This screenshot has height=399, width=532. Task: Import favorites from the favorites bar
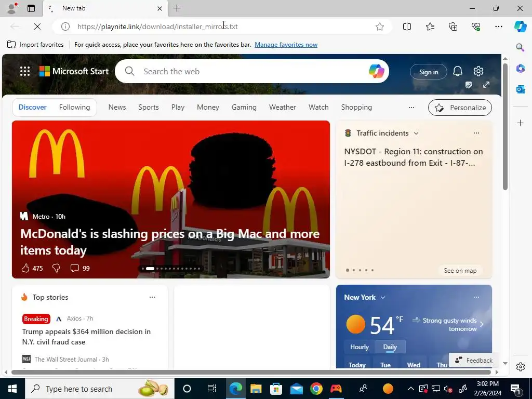[x=35, y=45]
